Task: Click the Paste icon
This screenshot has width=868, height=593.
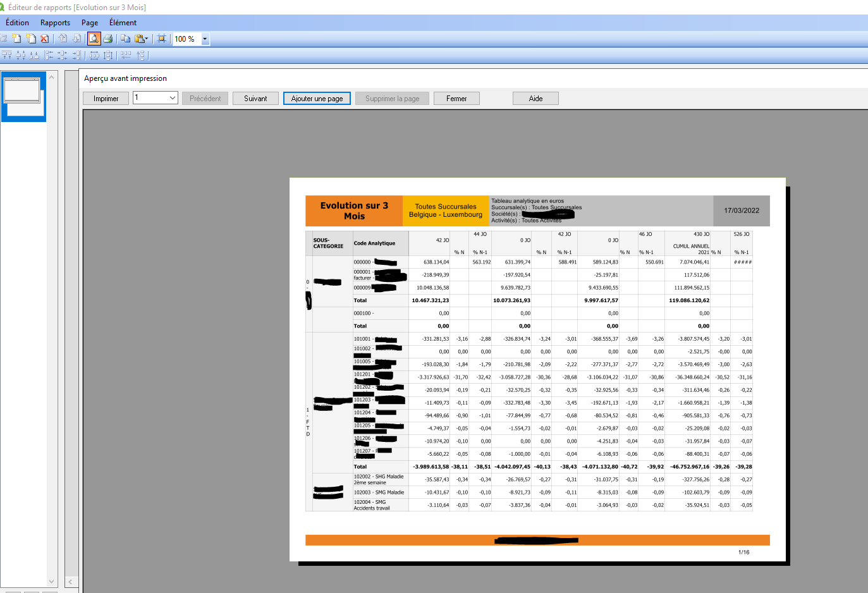Action: (137, 39)
